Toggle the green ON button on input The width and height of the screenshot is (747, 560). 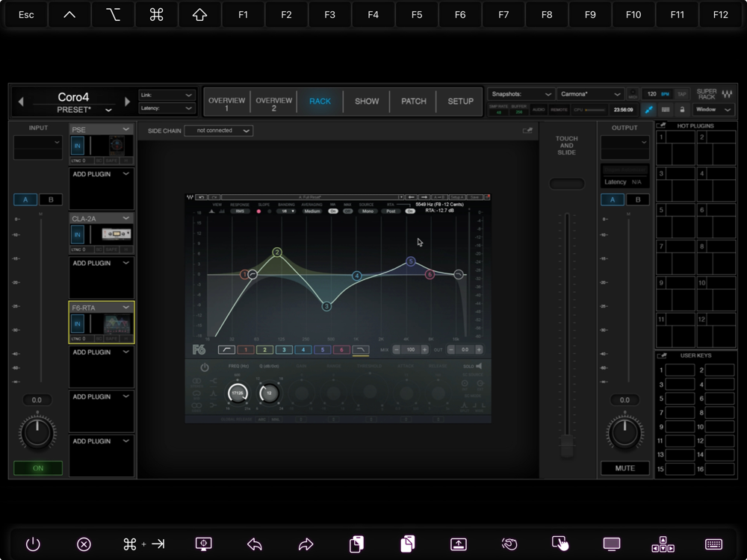point(38,468)
